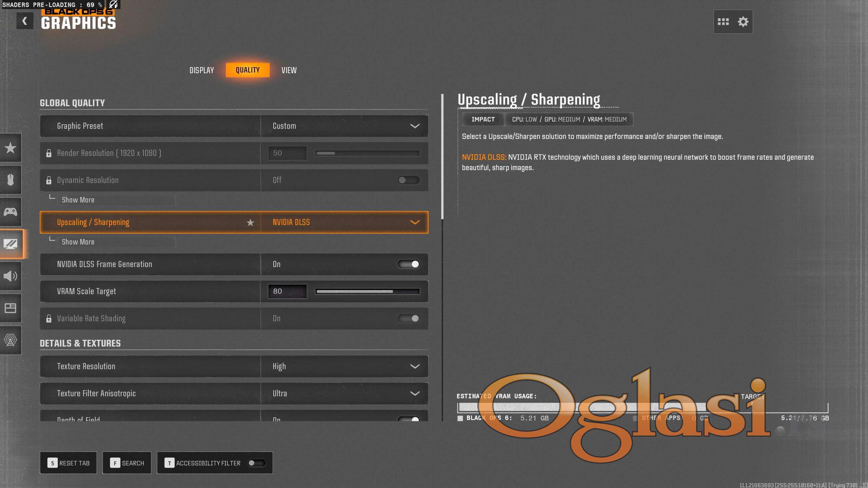The image size is (868, 488).
Task: Toggle the Variable Rate Shading switch
Action: pyautogui.click(x=409, y=318)
